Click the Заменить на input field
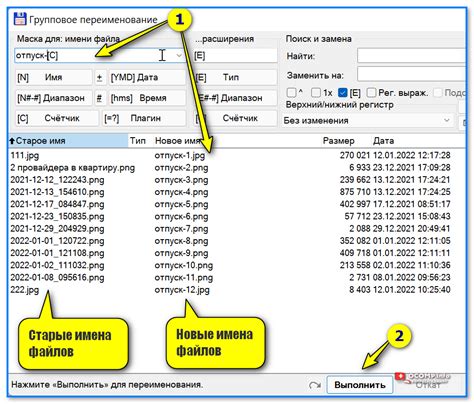Image resolution: width=474 pixels, height=404 pixels. [x=412, y=74]
